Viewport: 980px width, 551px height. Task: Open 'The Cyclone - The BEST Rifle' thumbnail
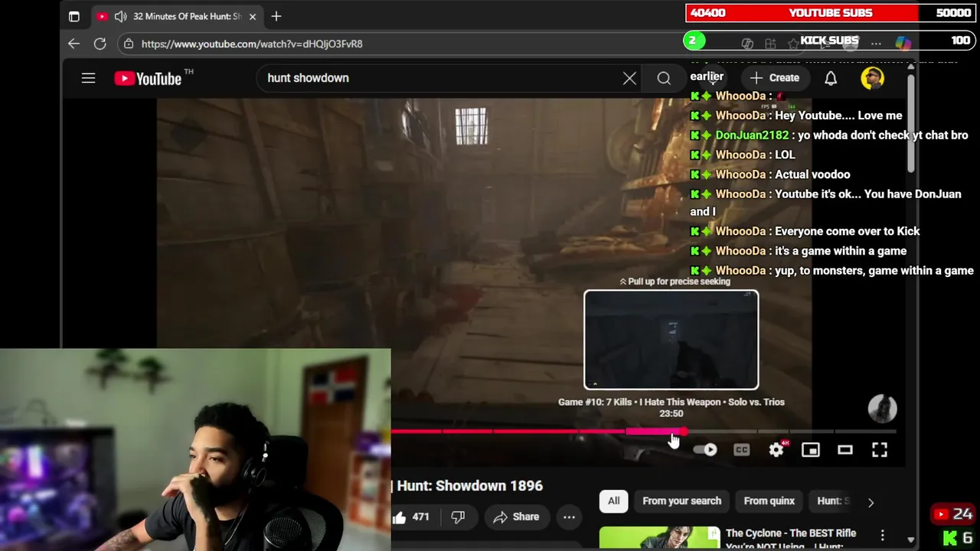(659, 538)
